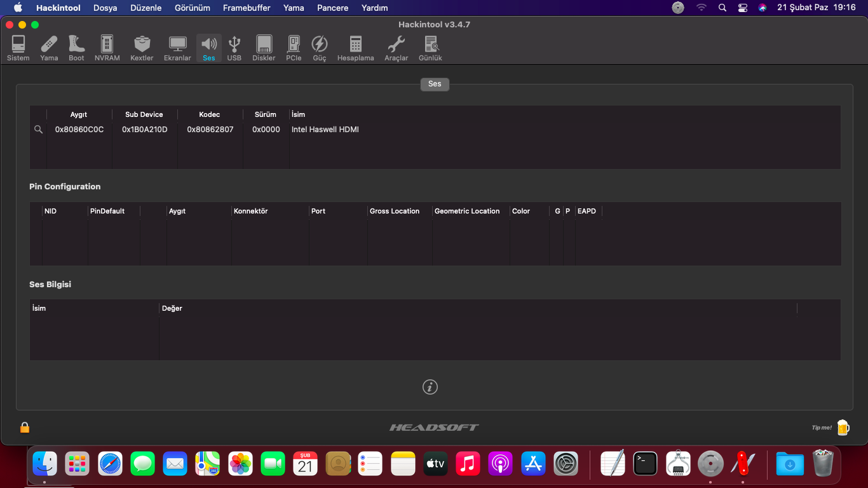Click the magnifier icon beside the audio device

tap(38, 130)
